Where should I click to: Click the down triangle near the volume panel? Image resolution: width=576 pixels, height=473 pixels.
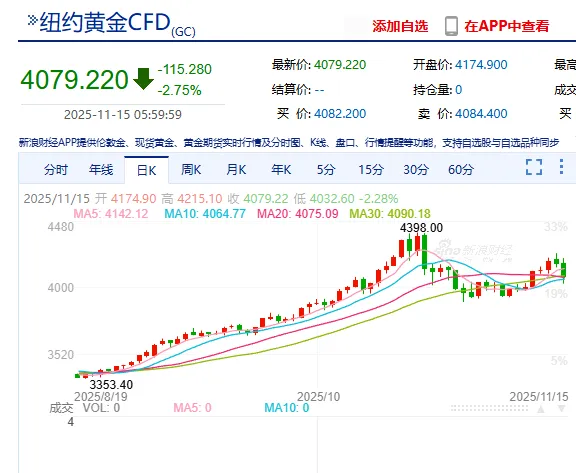pos(561,409)
